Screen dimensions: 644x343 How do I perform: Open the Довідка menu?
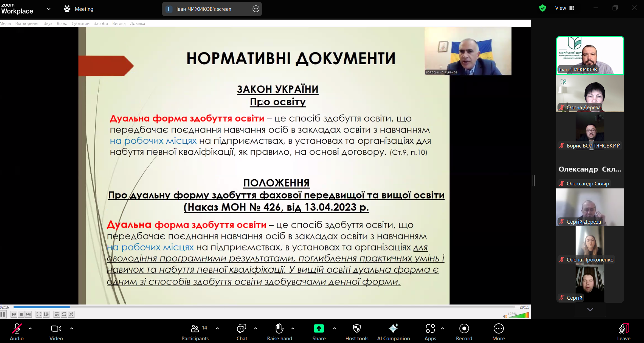(137, 23)
